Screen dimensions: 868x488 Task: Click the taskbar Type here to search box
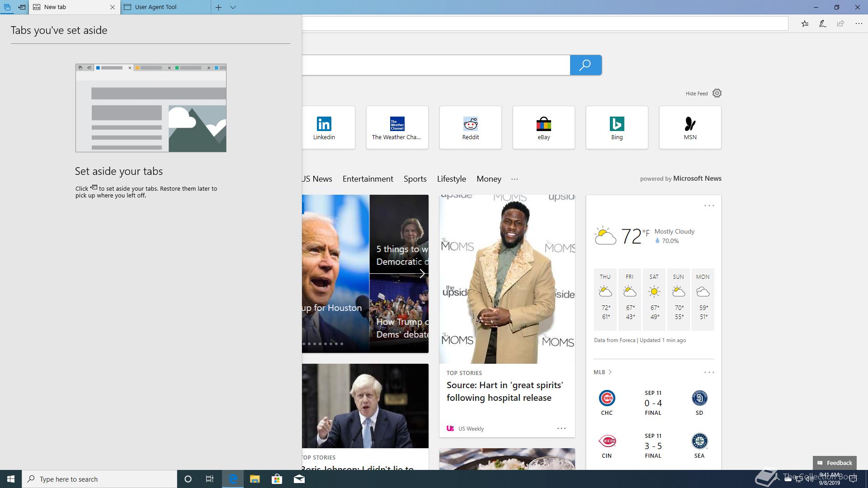(x=99, y=479)
